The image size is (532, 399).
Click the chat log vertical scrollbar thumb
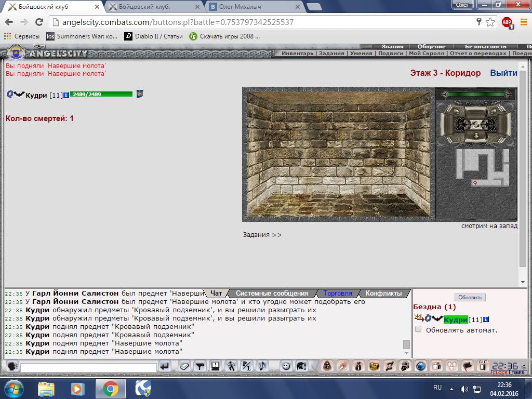(406, 344)
